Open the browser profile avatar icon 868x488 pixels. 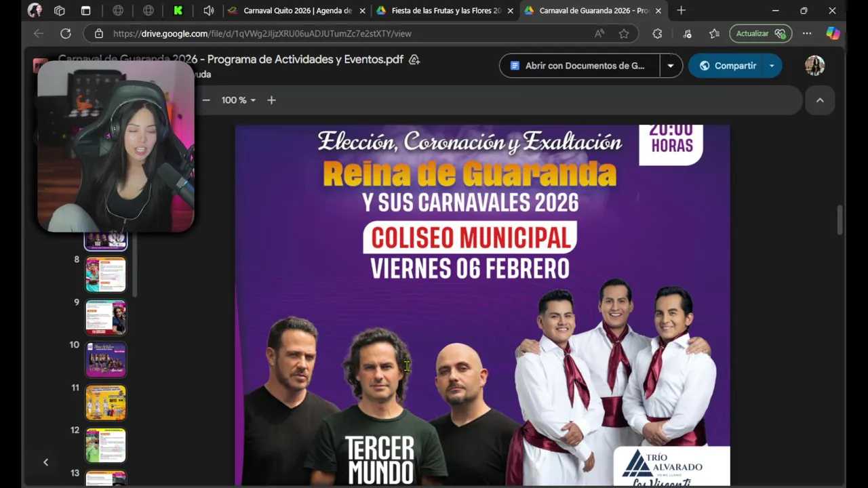[35, 11]
